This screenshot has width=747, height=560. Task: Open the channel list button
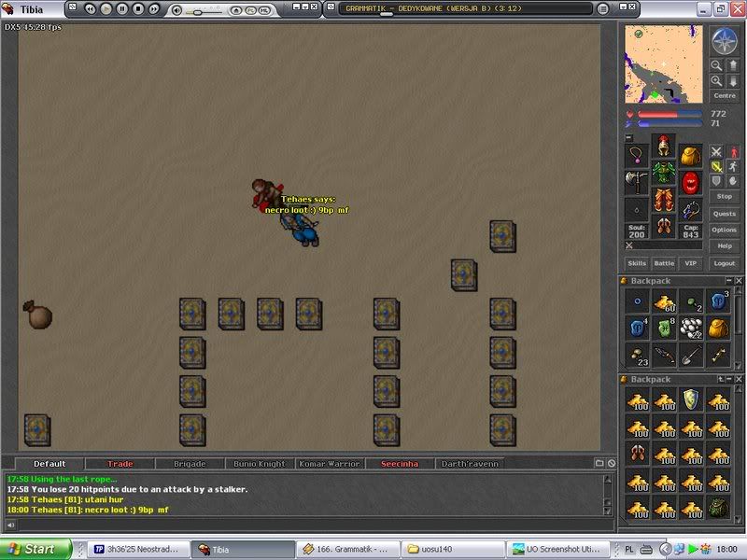point(599,463)
